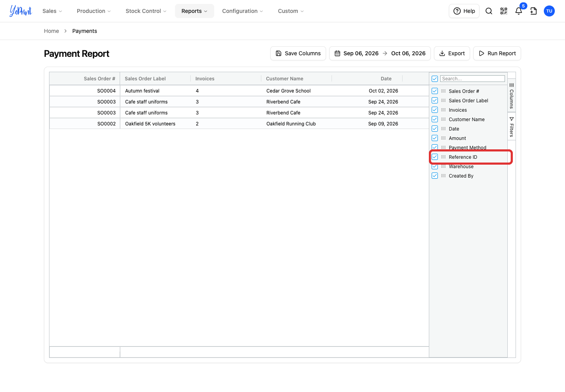
Task: Click the Save Columns button
Action: pos(298,53)
